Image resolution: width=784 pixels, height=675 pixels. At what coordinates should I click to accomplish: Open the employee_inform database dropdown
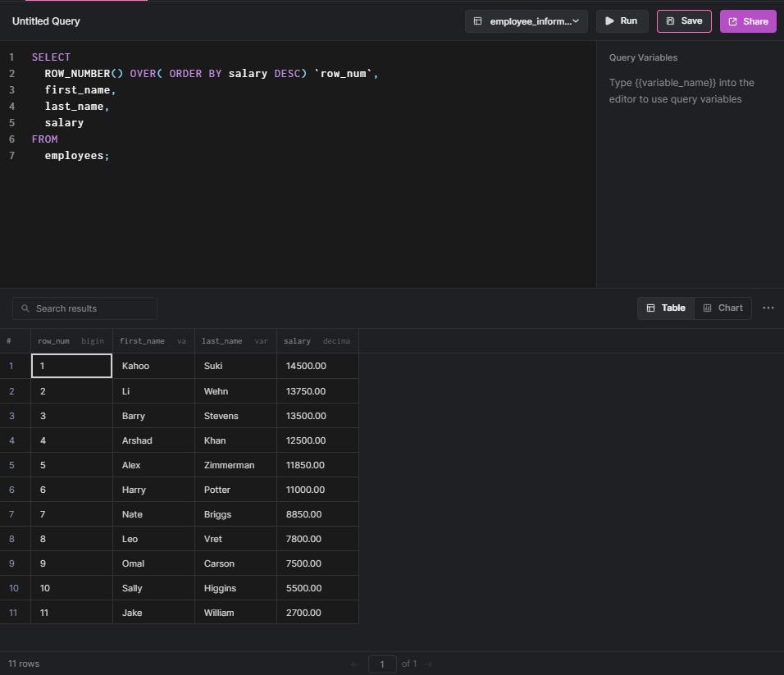pos(526,21)
